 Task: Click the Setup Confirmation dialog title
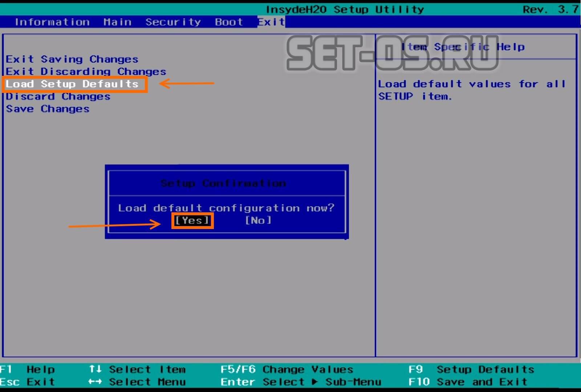[223, 183]
